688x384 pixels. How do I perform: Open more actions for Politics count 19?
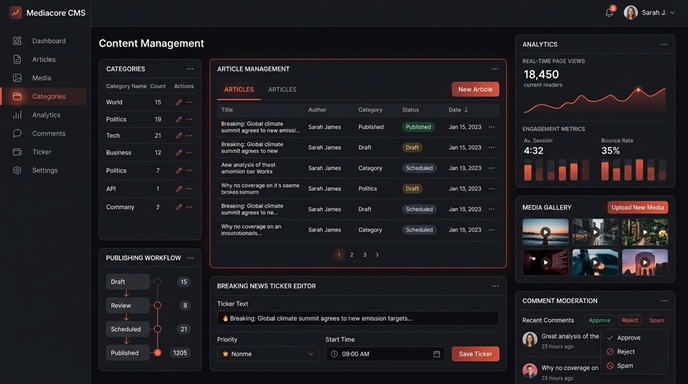pos(189,119)
